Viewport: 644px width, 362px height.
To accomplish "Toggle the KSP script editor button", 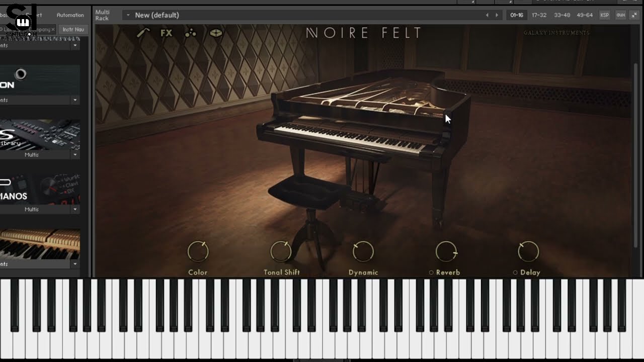I will pos(605,15).
